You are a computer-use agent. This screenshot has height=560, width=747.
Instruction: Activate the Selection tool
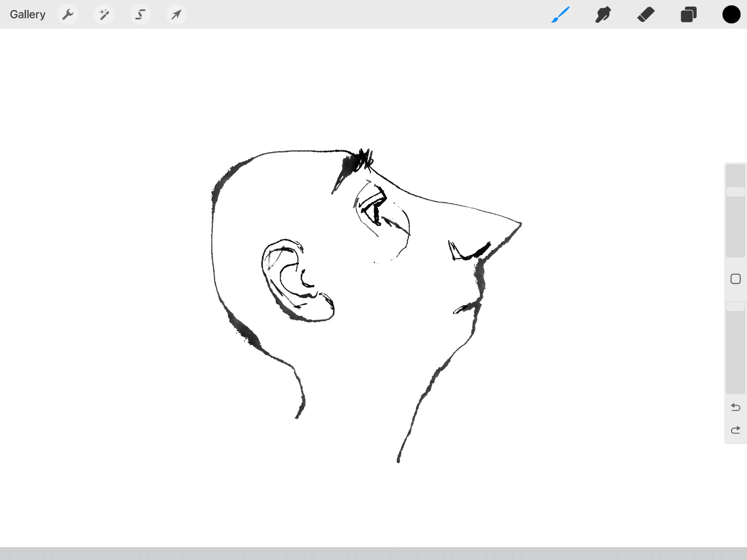(x=140, y=15)
